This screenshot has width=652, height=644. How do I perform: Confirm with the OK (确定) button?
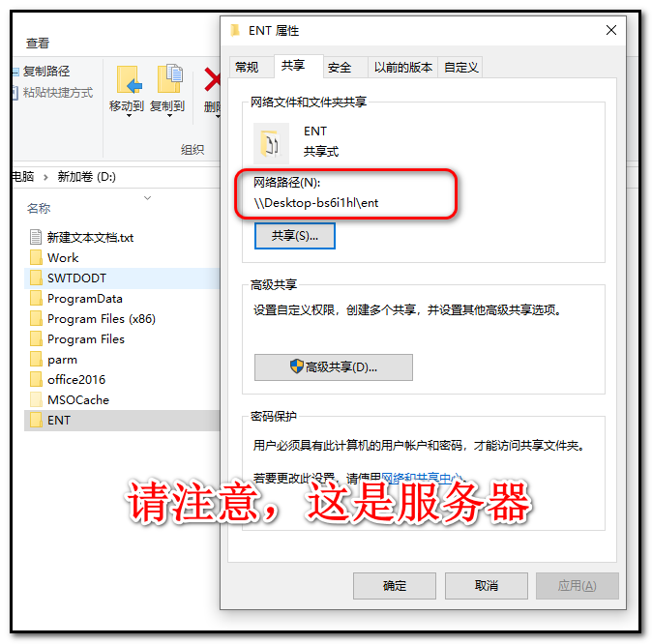(395, 586)
